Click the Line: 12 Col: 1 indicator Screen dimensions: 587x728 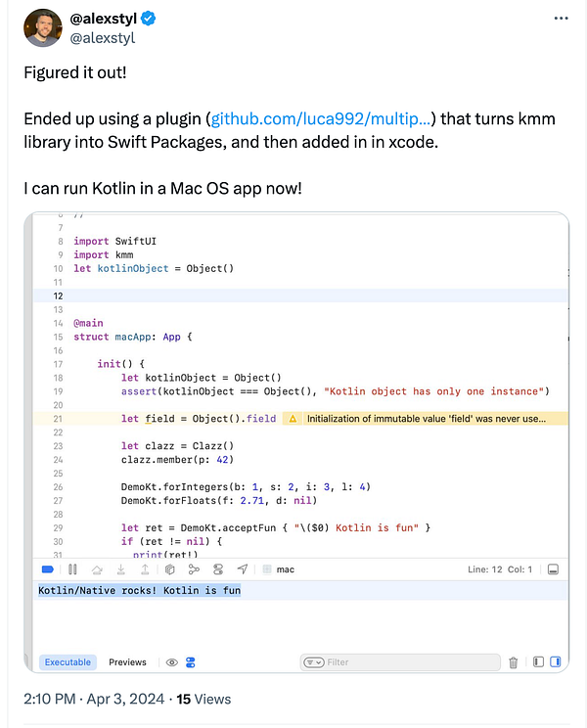coord(500,569)
